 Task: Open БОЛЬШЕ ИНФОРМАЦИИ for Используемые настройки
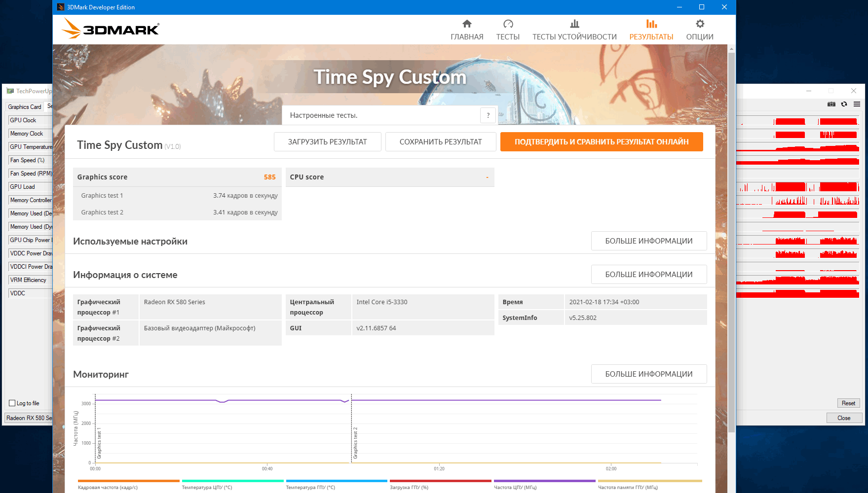point(649,241)
